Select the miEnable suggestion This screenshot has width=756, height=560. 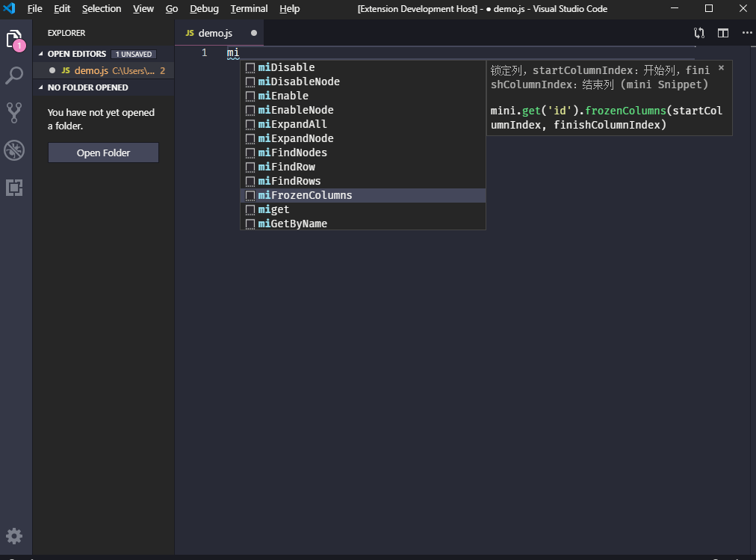(x=362, y=96)
